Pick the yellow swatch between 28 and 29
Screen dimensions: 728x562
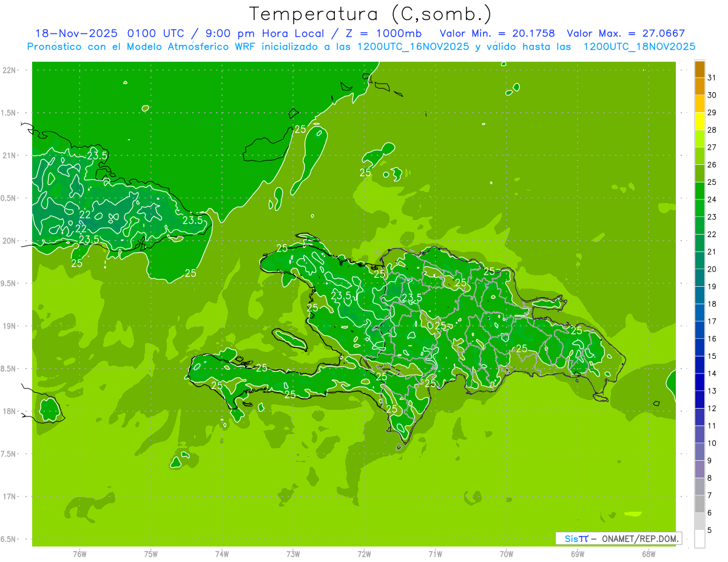coord(699,122)
